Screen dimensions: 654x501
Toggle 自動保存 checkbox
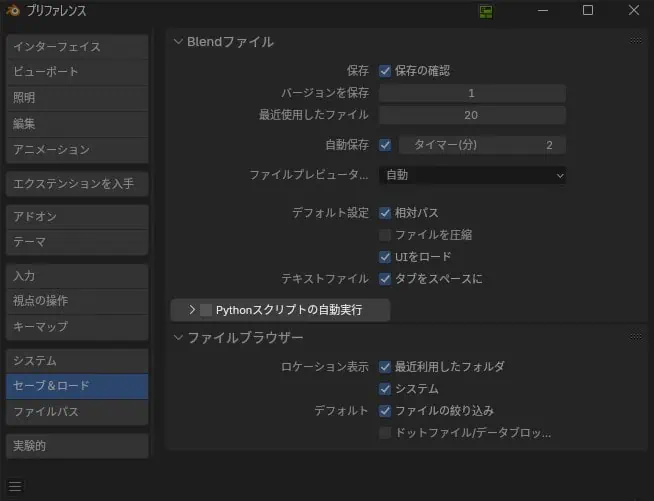click(385, 145)
